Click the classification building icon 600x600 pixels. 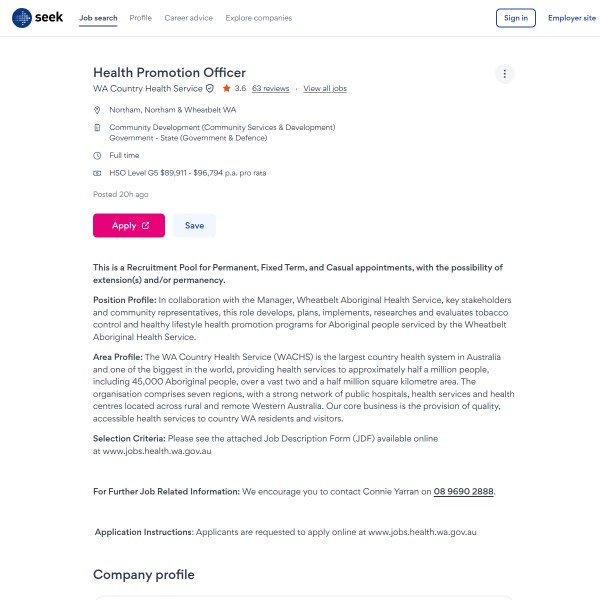click(97, 128)
